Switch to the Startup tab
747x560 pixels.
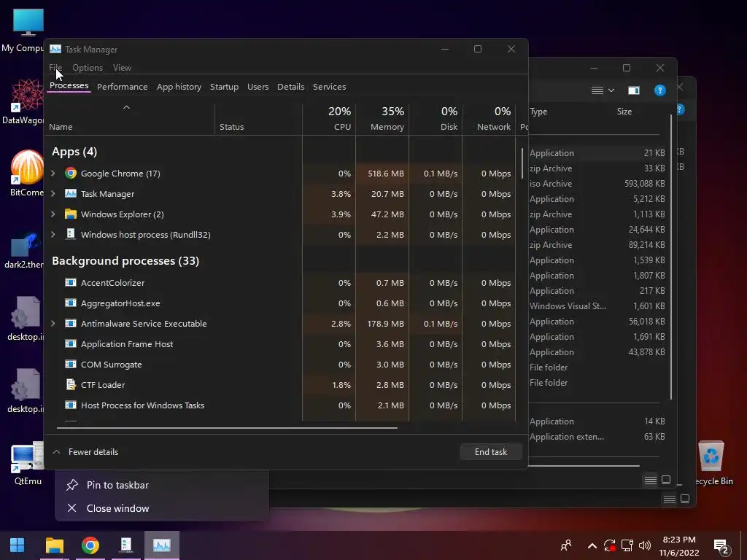pos(225,87)
